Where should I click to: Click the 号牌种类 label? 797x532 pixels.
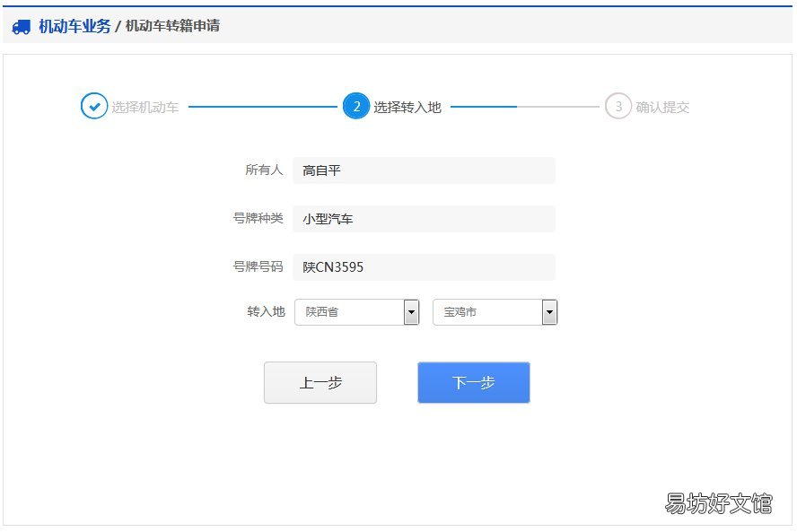pos(258,219)
